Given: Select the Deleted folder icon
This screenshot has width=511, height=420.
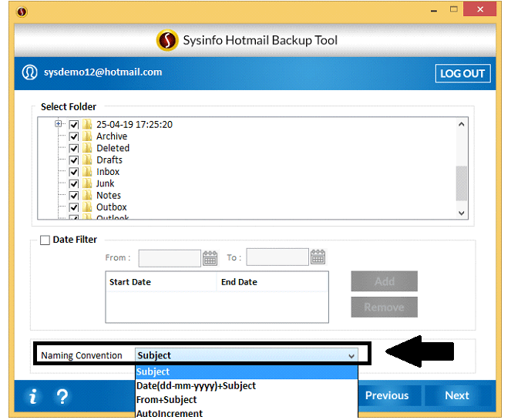Looking at the screenshot, I should pos(87,148).
